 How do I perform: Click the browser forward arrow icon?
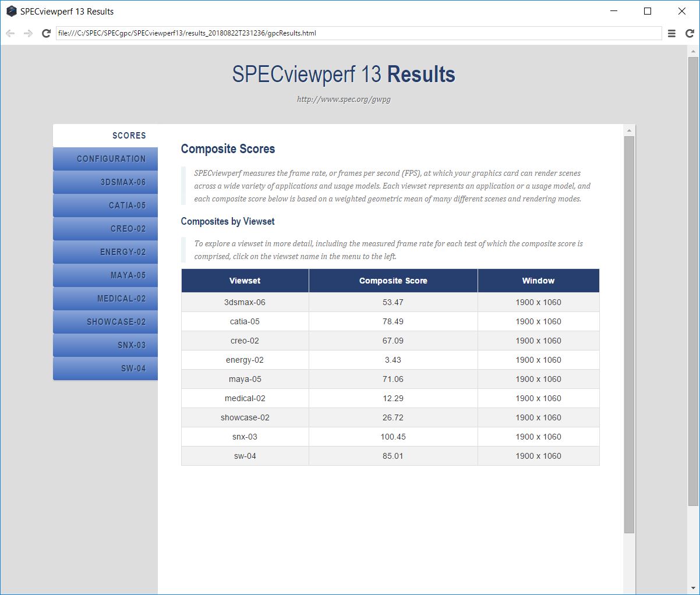[28, 34]
